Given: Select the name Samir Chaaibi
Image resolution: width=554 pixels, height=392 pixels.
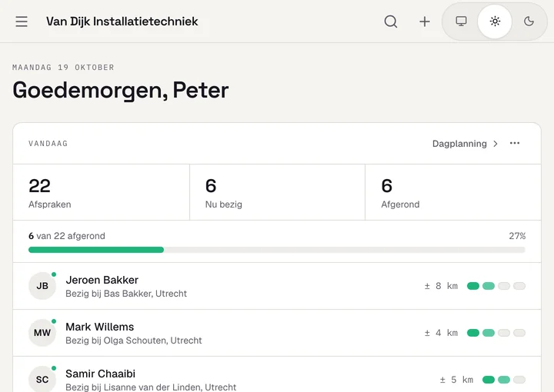Looking at the screenshot, I should (100, 374).
